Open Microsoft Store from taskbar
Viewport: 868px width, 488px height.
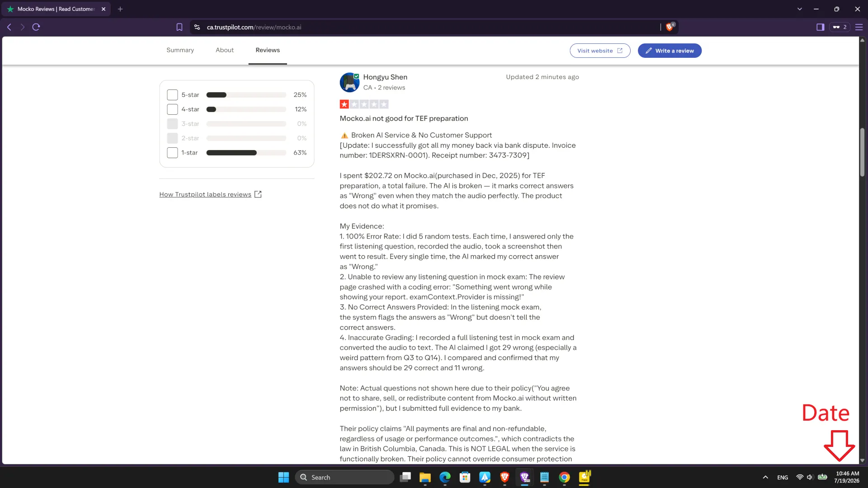click(465, 477)
